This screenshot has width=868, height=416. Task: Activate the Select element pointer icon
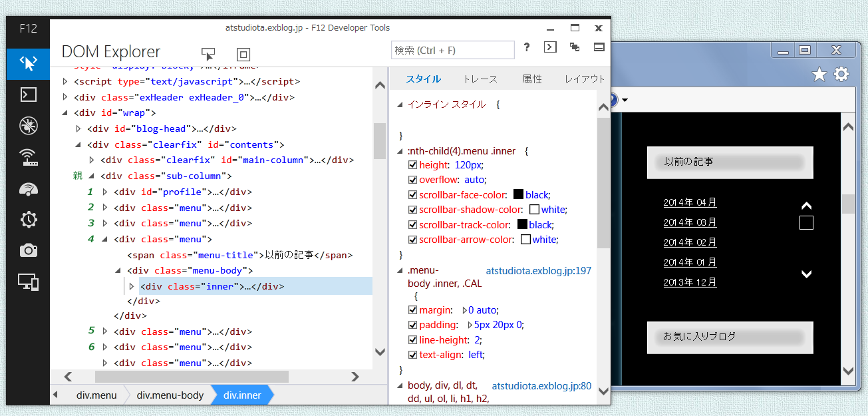(x=208, y=54)
